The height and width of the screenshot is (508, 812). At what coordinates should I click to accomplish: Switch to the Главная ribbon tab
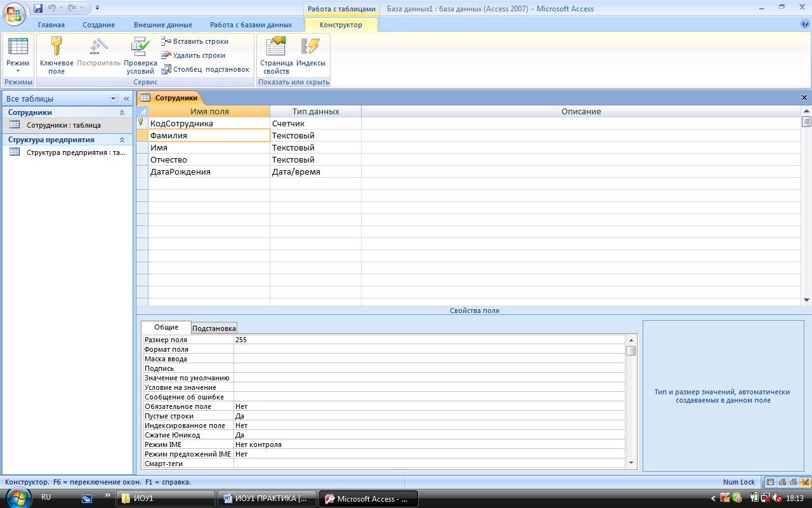point(51,25)
